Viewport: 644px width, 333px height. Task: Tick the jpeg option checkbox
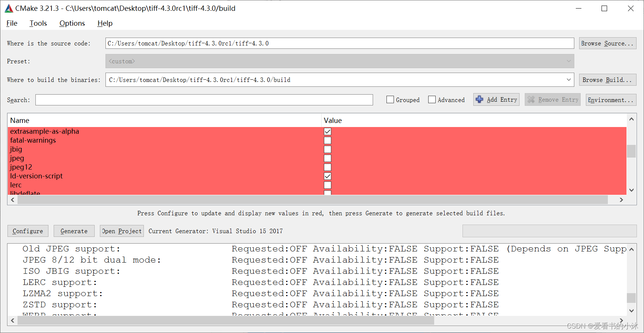point(328,158)
